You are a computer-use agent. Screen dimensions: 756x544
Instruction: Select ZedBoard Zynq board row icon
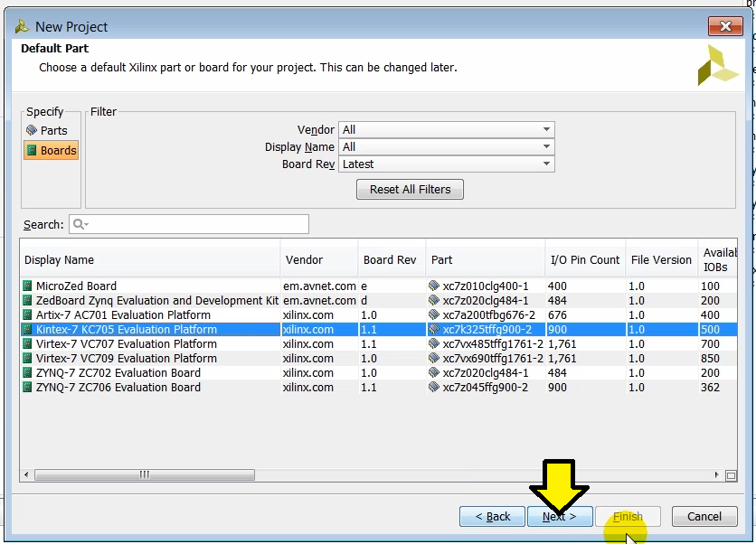pos(29,301)
